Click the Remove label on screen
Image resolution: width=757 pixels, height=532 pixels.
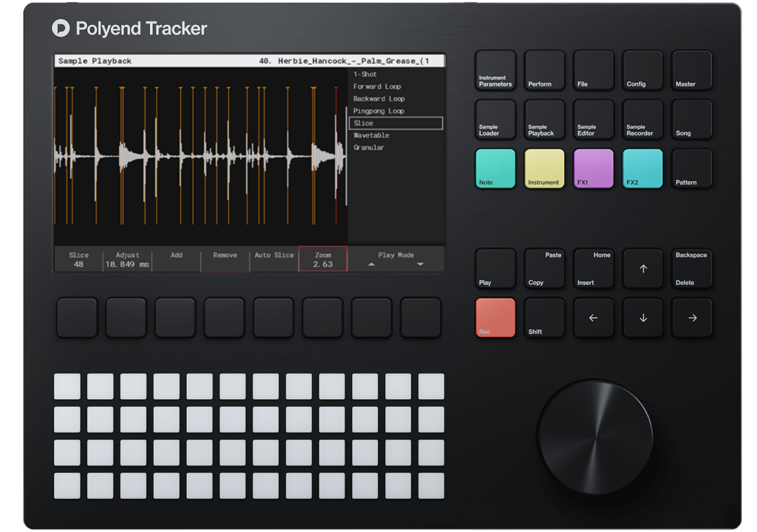pyautogui.click(x=225, y=255)
